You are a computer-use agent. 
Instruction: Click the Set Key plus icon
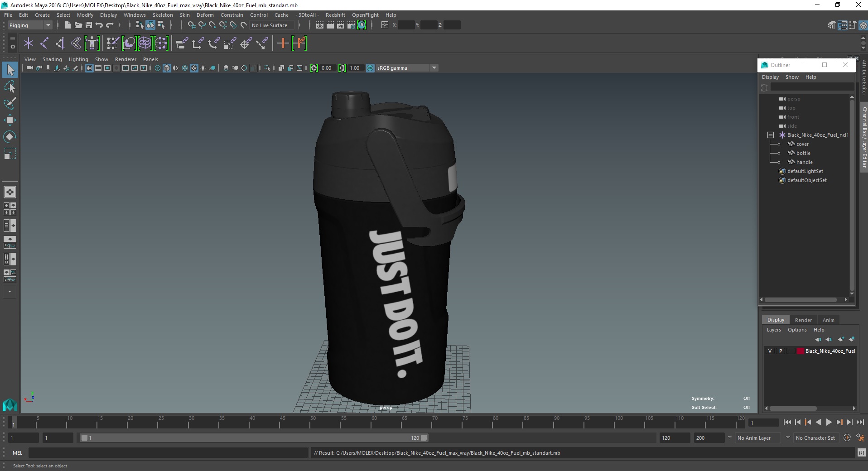(283, 43)
